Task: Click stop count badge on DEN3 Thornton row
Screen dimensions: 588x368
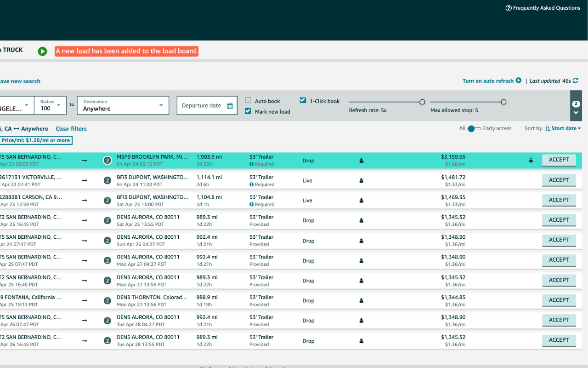Action: click(x=107, y=301)
